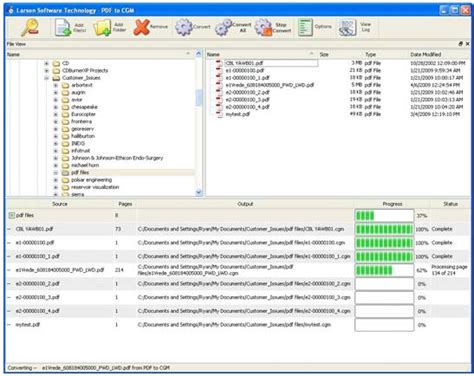Click the e1Wede_608184005000 progress bar at 62%

(x=384, y=270)
